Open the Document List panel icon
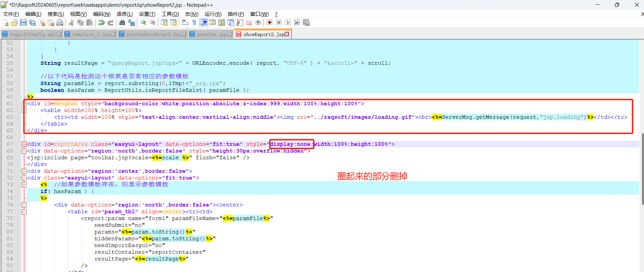The image size is (644, 272). [x=231, y=23]
